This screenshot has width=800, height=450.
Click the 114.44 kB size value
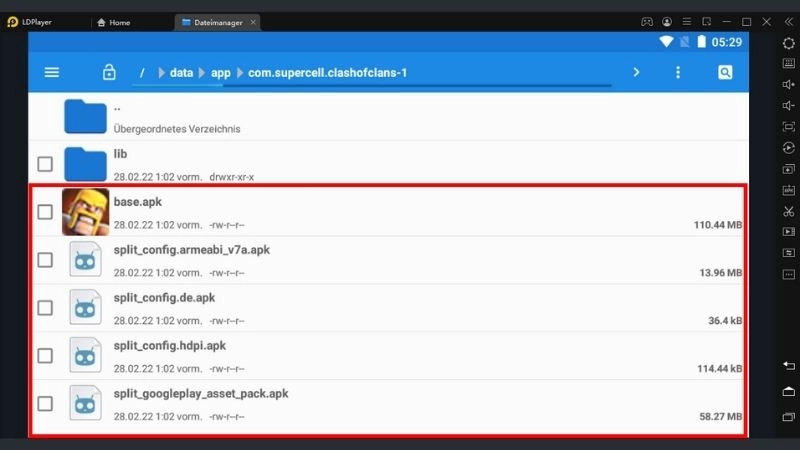tap(719, 369)
